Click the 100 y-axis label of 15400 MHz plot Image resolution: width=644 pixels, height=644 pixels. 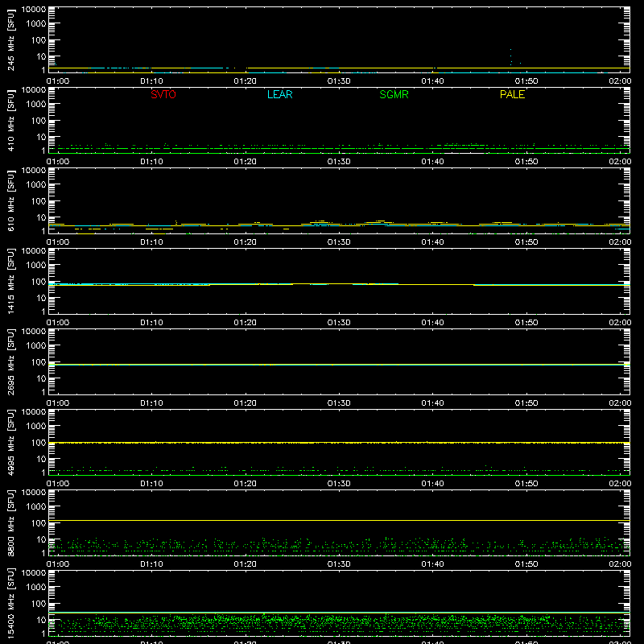tap(39, 604)
